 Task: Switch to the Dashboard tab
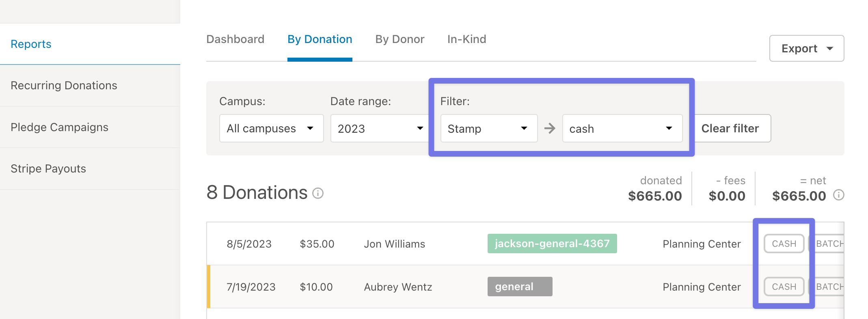tap(235, 39)
